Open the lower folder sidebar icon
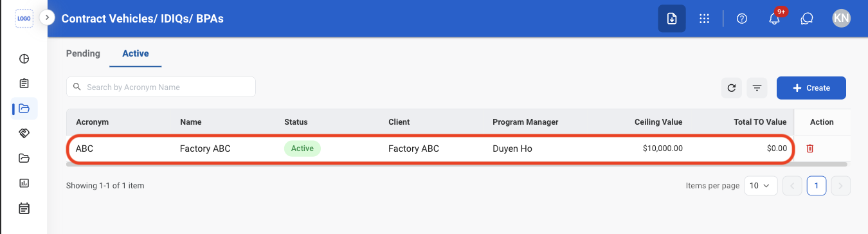This screenshot has width=868, height=234. pyautogui.click(x=24, y=158)
